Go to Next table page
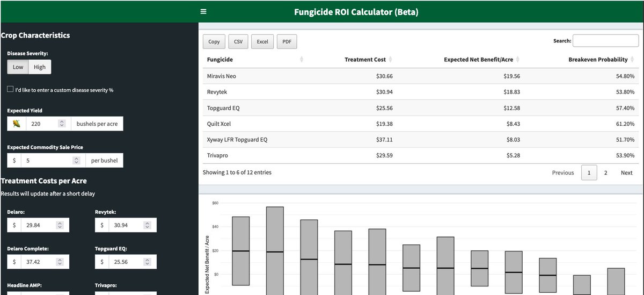This screenshot has width=644, height=295. [x=627, y=172]
